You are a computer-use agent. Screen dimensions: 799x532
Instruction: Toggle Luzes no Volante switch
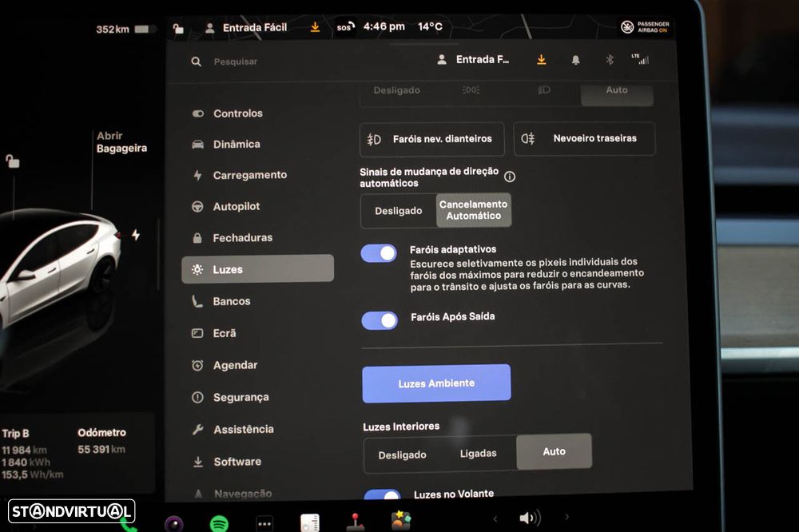pos(383,495)
